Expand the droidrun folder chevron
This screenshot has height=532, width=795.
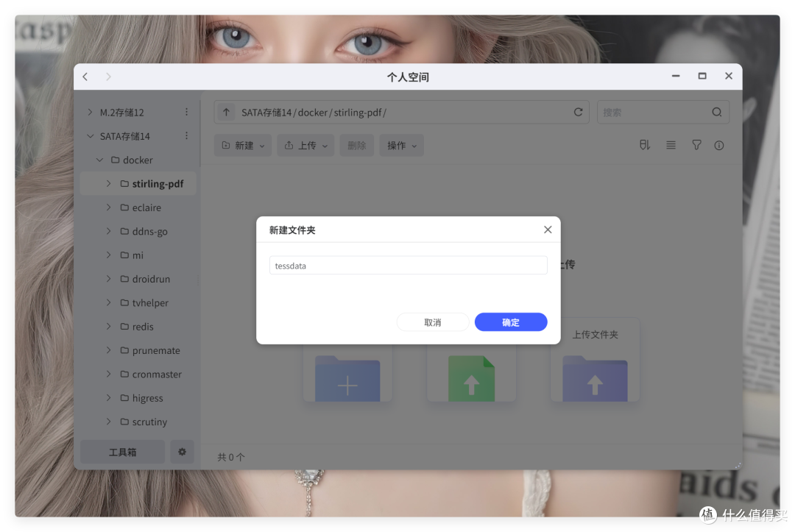[x=108, y=279]
